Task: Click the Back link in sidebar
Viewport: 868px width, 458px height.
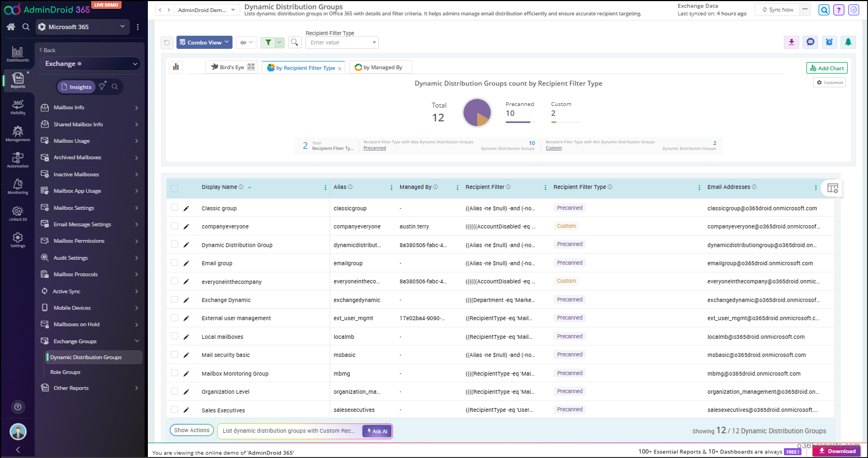Action: [x=47, y=50]
